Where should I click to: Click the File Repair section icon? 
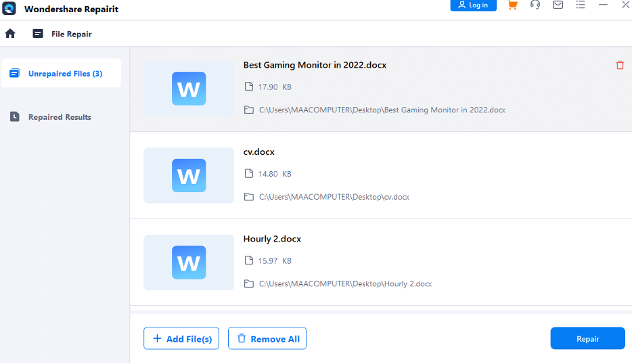[38, 33]
